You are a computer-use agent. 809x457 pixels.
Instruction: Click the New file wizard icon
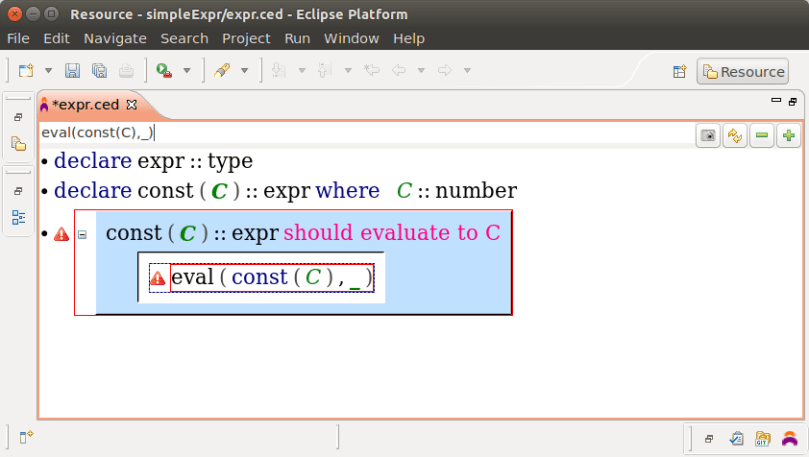(x=26, y=71)
